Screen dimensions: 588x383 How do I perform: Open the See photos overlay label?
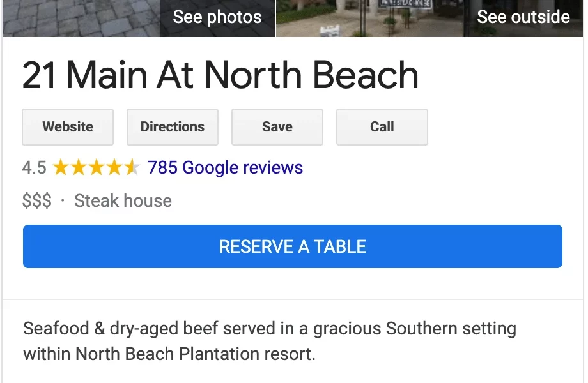pyautogui.click(x=217, y=17)
